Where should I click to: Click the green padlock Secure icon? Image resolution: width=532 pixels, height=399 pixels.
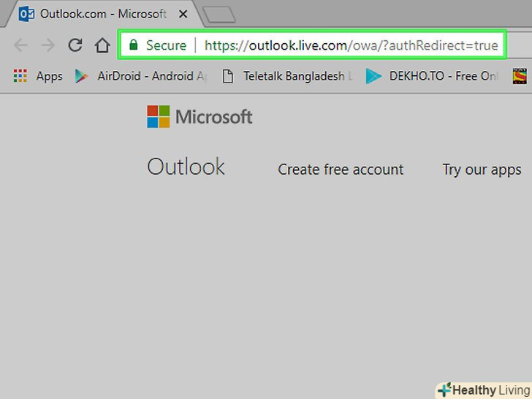tap(134, 45)
